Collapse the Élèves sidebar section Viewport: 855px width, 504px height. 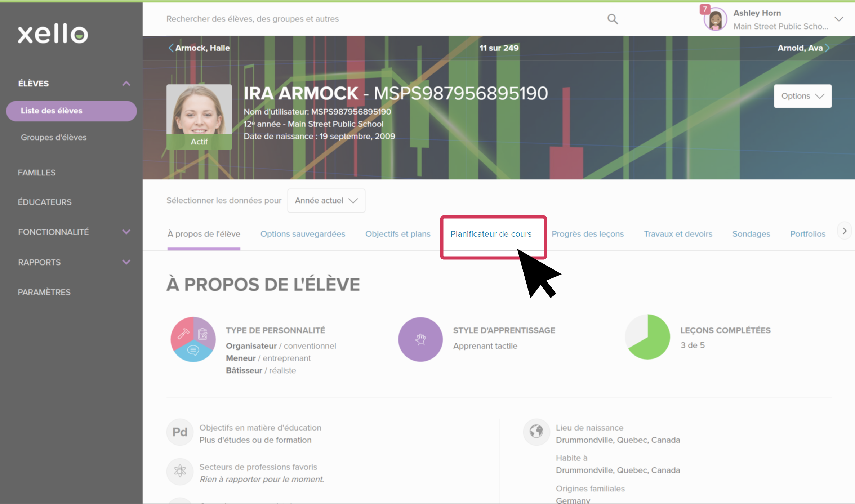coord(126,84)
